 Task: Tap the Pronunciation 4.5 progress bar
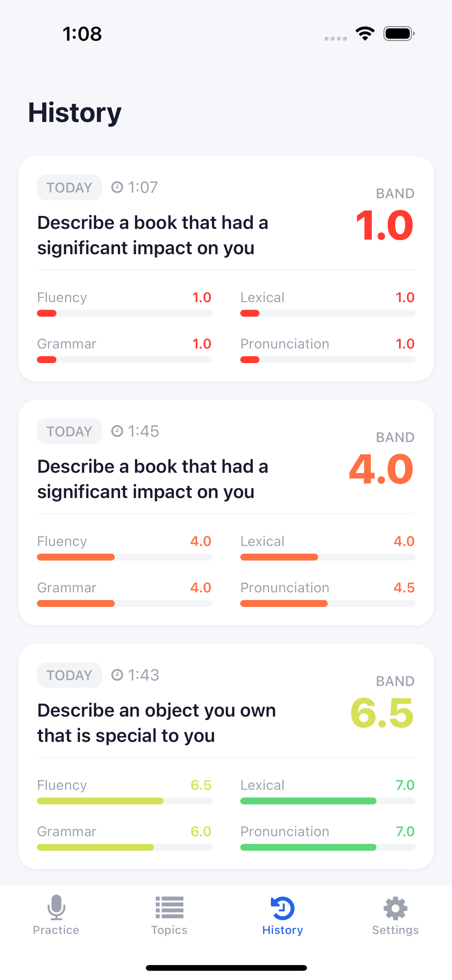(327, 603)
